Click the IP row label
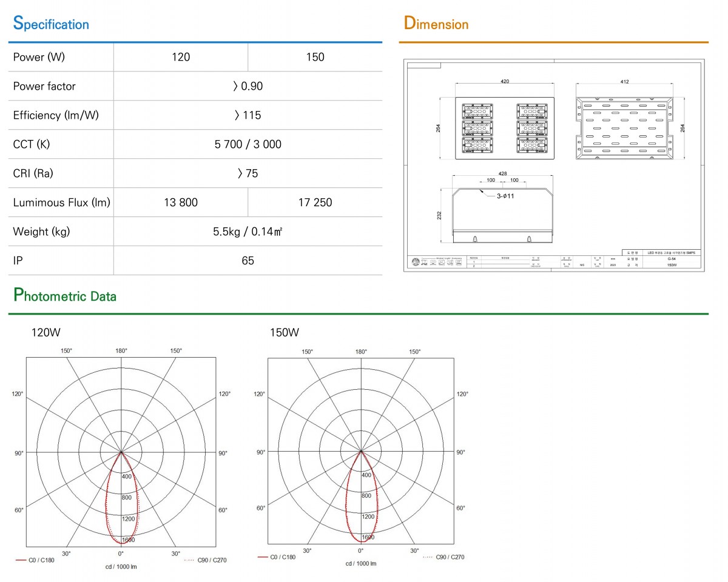 (18, 261)
